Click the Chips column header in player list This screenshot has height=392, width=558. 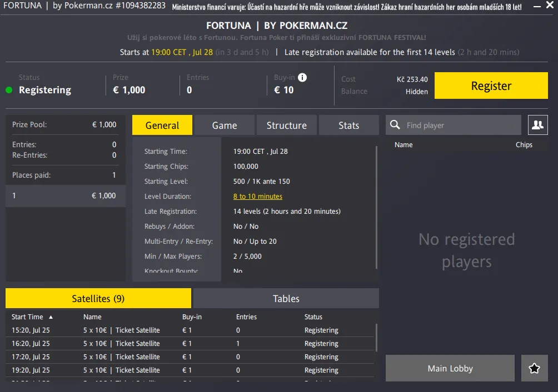[524, 145]
